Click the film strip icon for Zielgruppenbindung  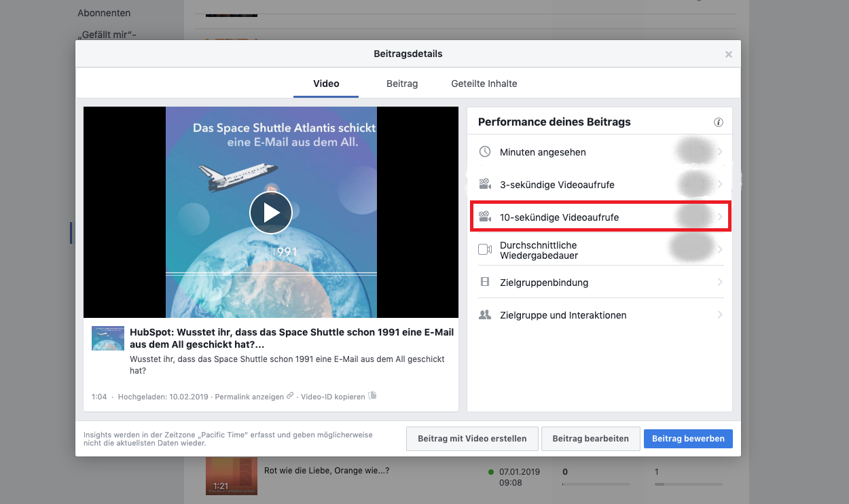coord(484,282)
